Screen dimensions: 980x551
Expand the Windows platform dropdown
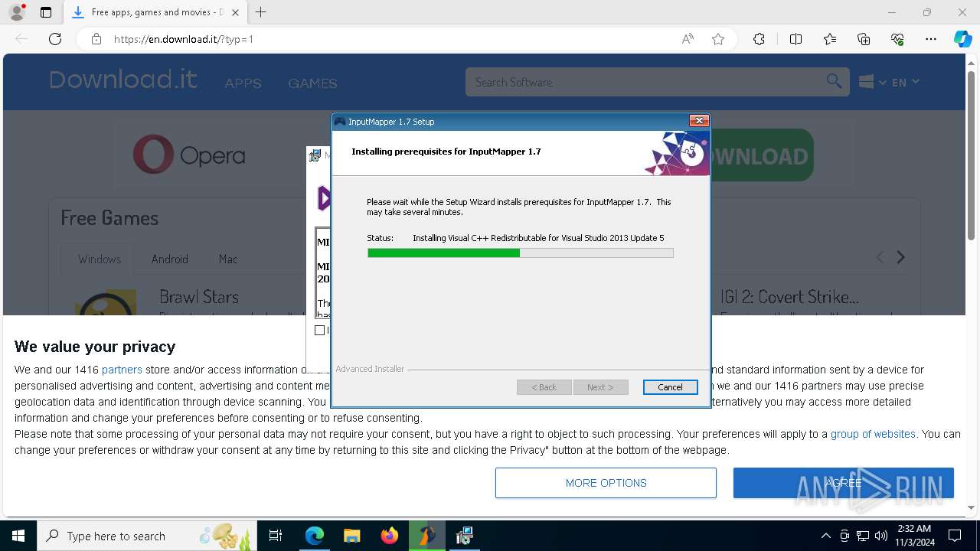pos(872,82)
